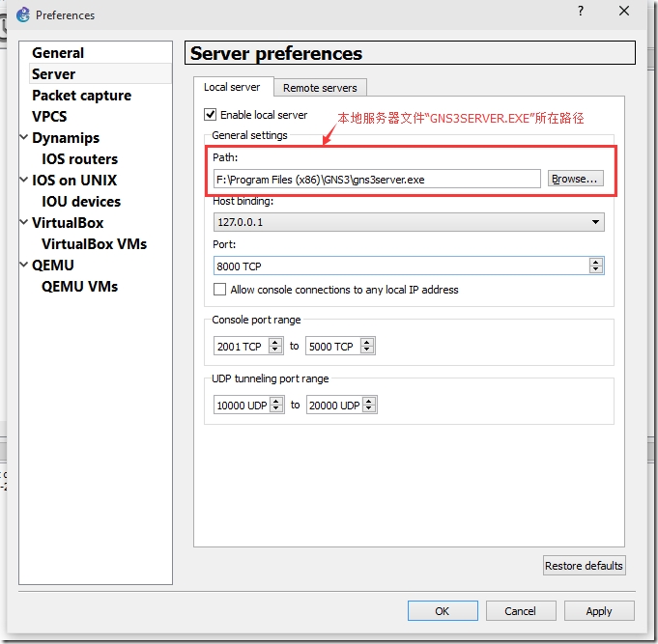Switch to the Remote servers tab

[320, 88]
